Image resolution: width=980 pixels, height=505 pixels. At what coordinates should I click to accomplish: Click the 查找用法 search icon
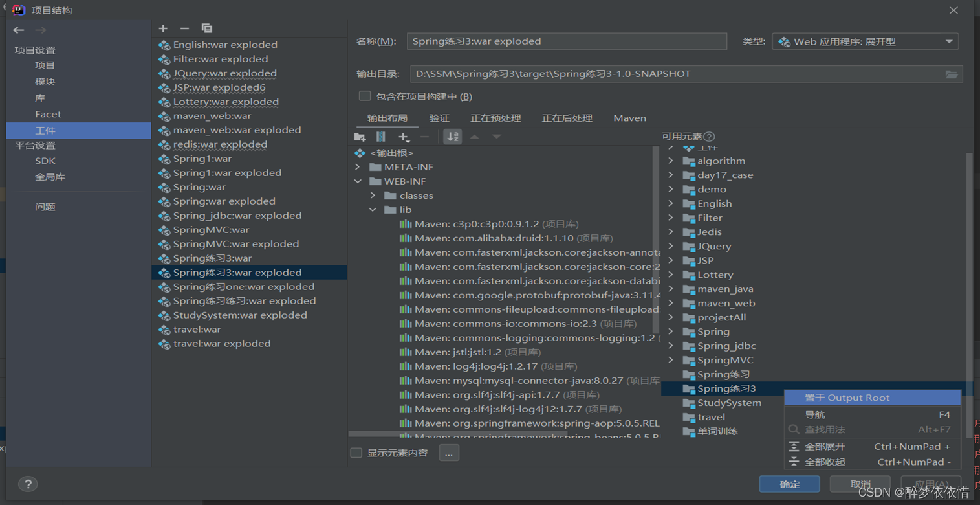click(794, 430)
